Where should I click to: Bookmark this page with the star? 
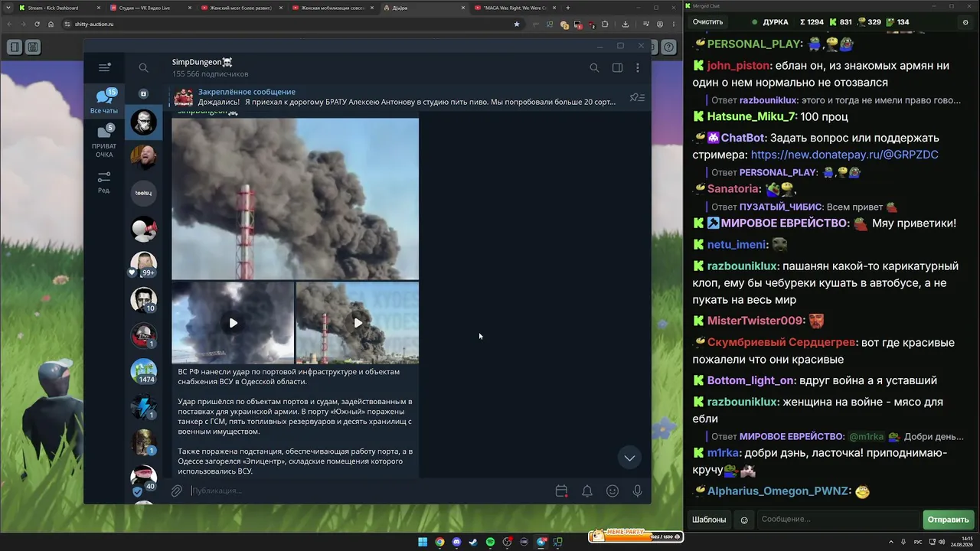pyautogui.click(x=517, y=24)
